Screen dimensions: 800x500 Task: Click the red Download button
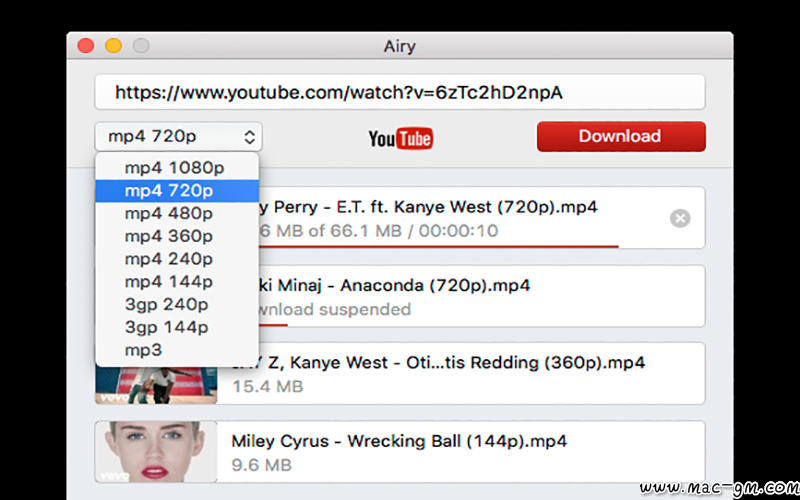click(x=621, y=136)
